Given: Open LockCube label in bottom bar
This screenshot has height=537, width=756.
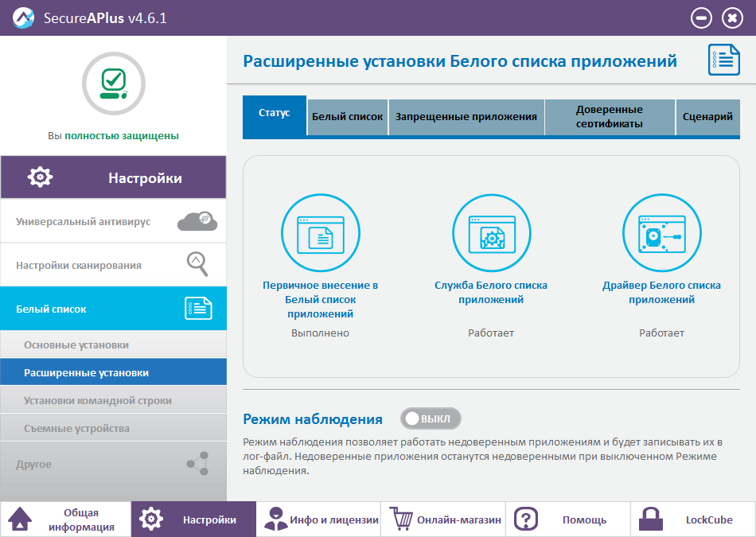Looking at the screenshot, I should pos(709,520).
